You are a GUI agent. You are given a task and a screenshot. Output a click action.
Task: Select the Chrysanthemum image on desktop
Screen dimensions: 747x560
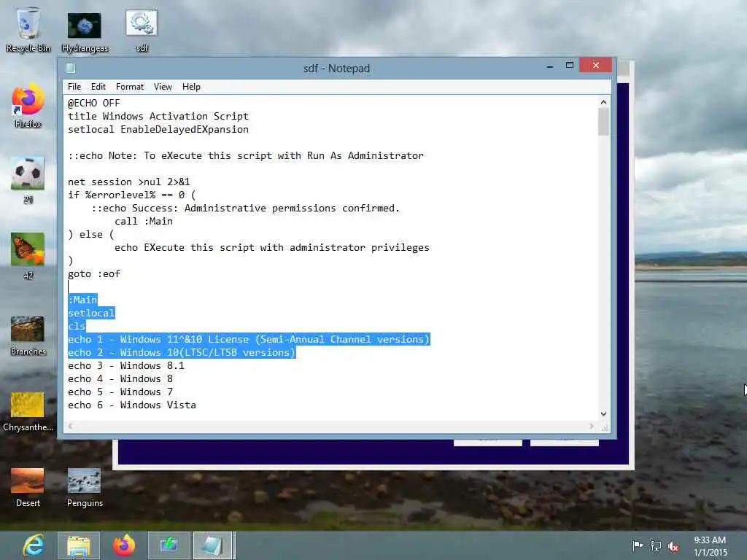point(28,412)
